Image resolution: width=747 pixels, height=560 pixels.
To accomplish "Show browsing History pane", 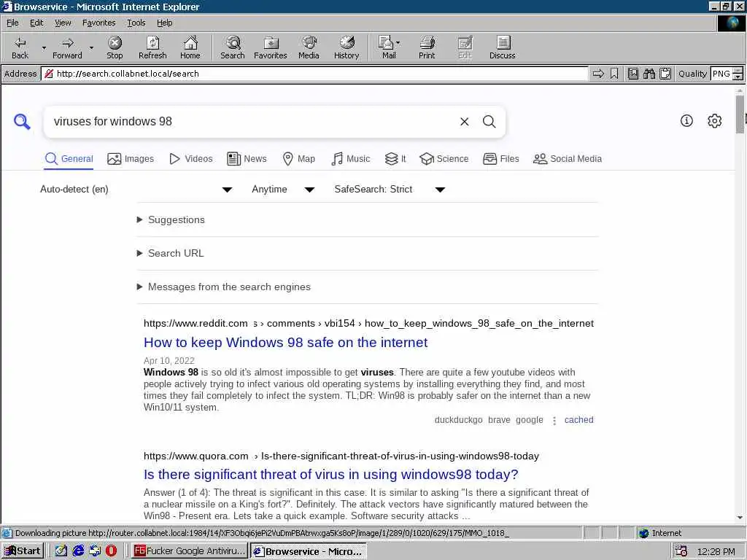I will pyautogui.click(x=347, y=47).
